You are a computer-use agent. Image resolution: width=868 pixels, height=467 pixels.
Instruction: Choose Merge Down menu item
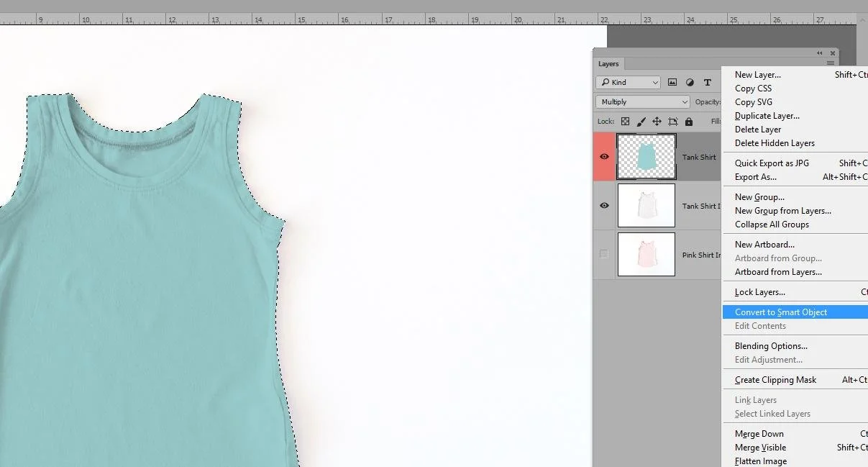click(759, 434)
